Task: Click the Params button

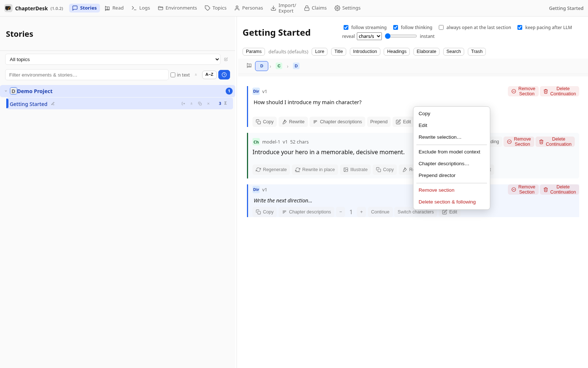Action: (x=254, y=52)
